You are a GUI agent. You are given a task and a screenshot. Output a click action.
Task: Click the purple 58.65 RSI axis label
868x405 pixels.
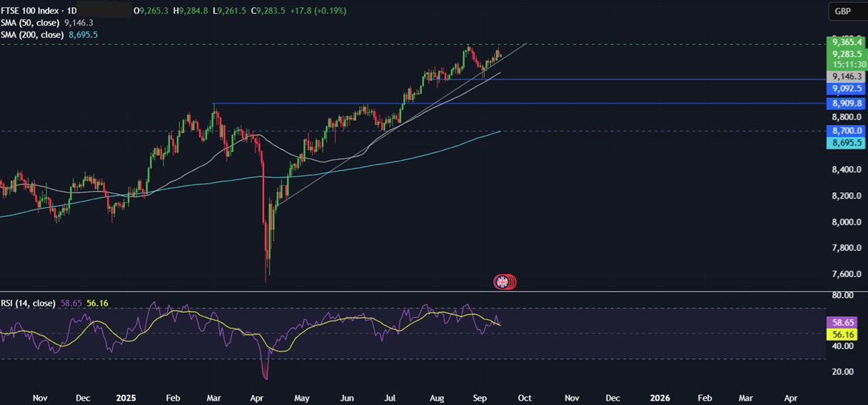[x=840, y=323]
